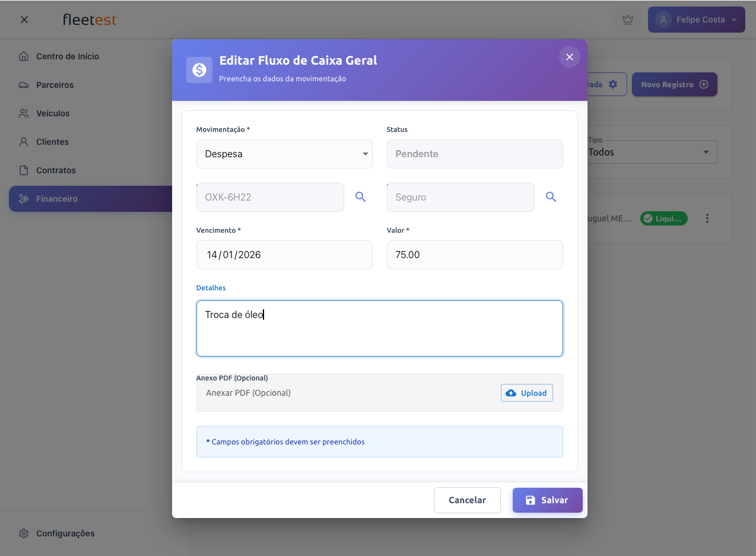Click Upload to attach a PDF
Image resolution: width=756 pixels, height=556 pixels.
(x=526, y=393)
